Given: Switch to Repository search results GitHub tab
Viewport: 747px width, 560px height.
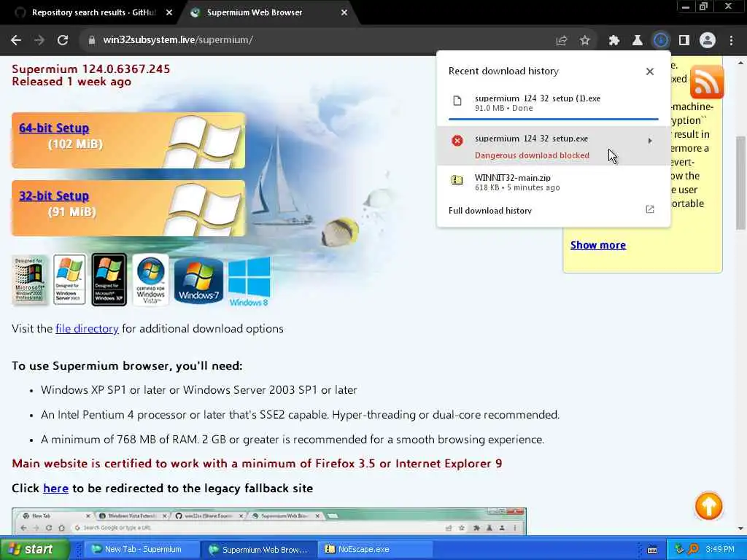Looking at the screenshot, I should tap(93, 13).
